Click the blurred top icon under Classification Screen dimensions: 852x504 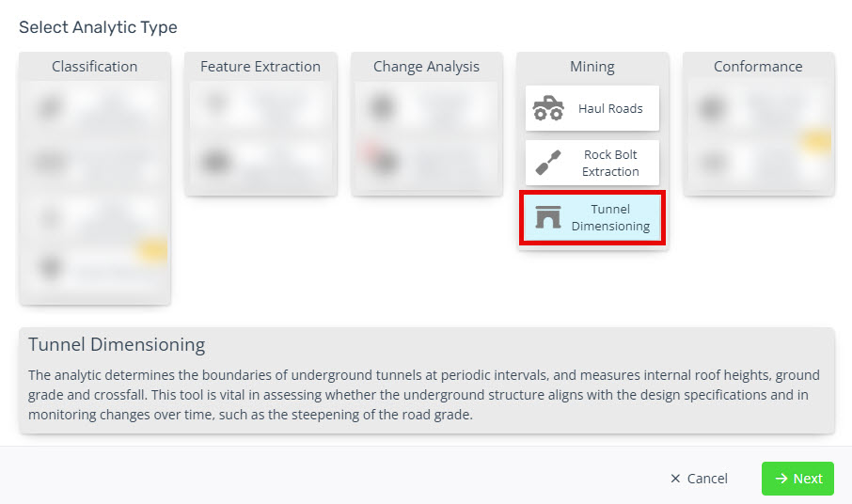pyautogui.click(x=50, y=107)
